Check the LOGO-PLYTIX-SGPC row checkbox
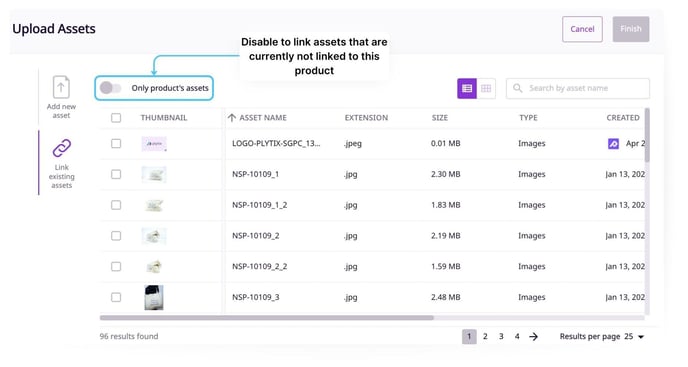This screenshot has width=688, height=367. 116,144
